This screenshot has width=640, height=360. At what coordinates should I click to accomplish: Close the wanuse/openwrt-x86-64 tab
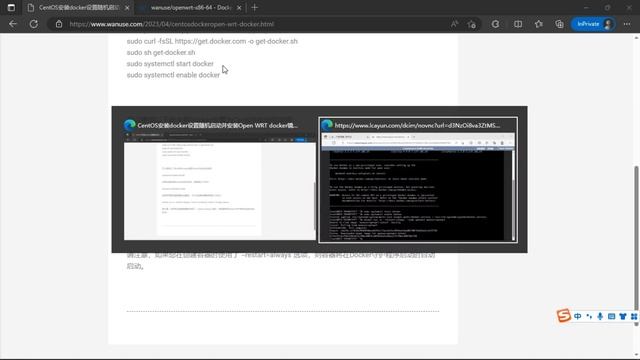coord(239,8)
